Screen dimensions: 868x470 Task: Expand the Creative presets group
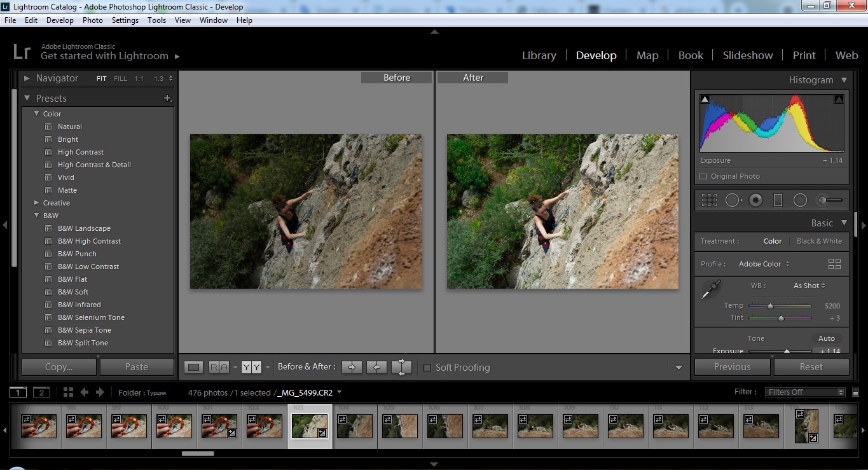tap(36, 203)
